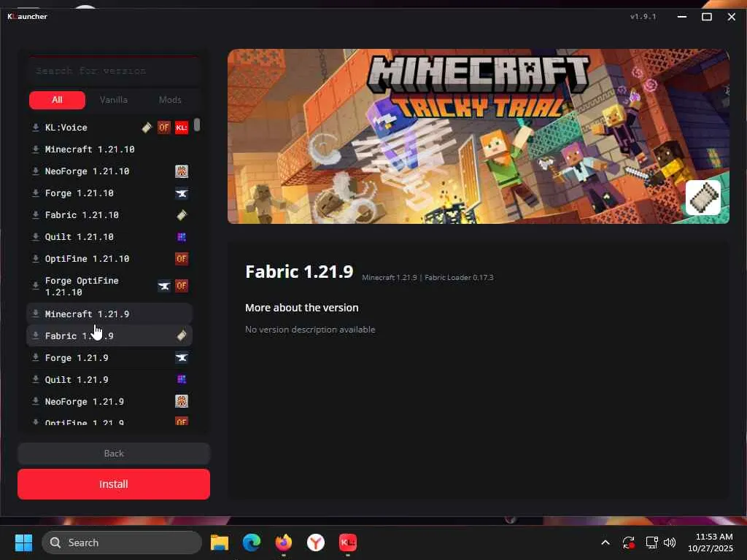Select the All filter tab
747x560 pixels.
point(57,100)
